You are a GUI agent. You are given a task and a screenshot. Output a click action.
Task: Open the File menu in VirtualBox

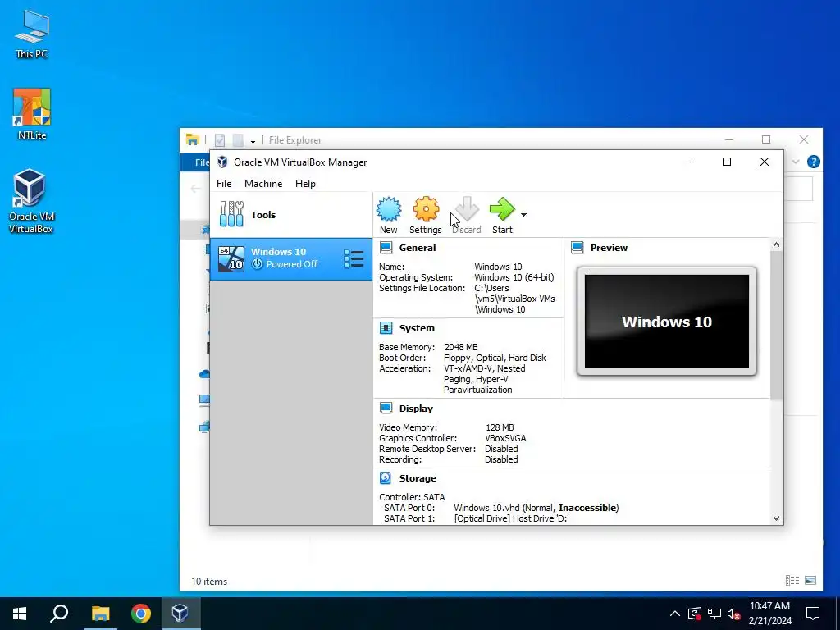click(224, 183)
